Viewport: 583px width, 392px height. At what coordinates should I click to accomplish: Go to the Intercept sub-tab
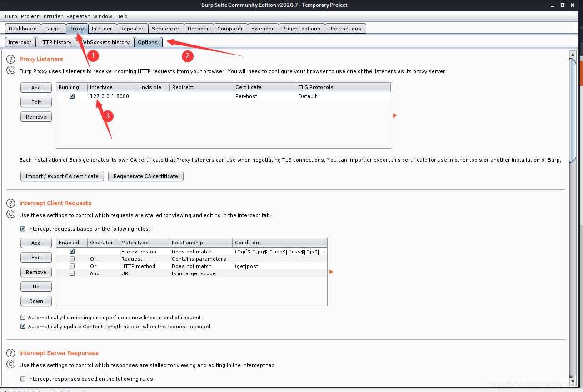[20, 42]
